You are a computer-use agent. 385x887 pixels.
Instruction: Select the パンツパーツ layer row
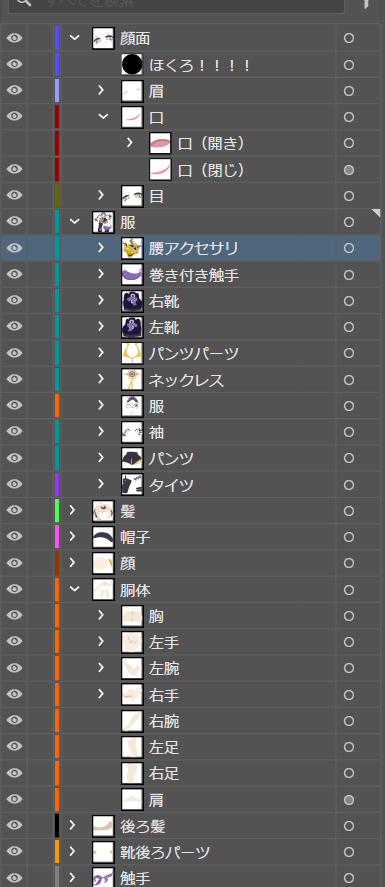click(x=191, y=353)
